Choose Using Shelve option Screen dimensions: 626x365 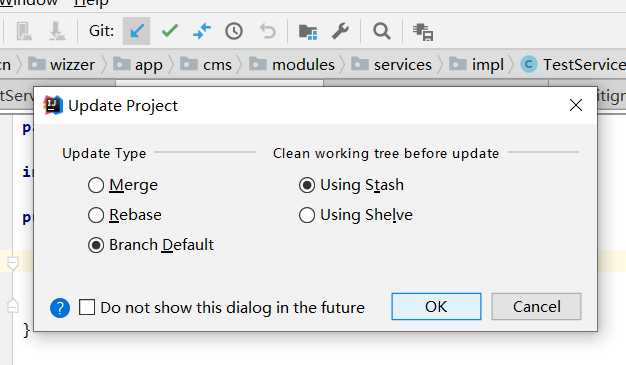356,215
